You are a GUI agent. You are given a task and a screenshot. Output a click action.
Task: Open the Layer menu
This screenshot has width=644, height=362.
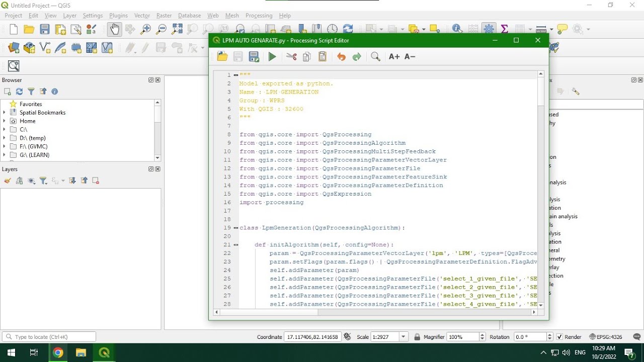point(69,16)
